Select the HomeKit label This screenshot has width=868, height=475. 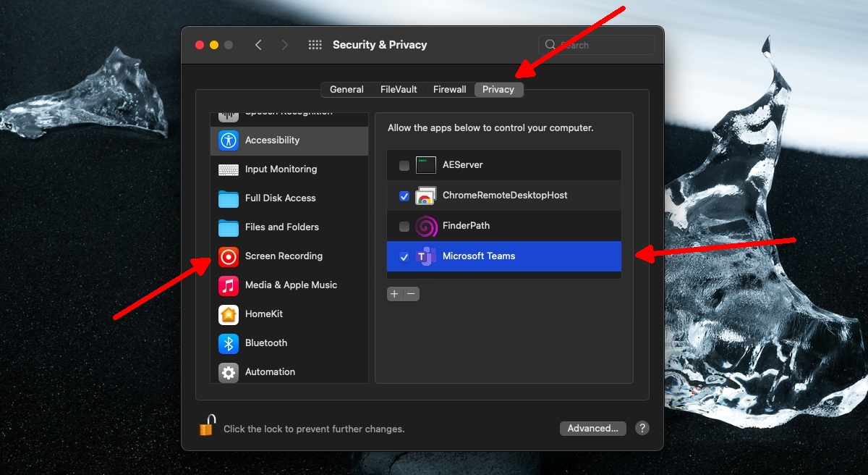pyautogui.click(x=264, y=314)
